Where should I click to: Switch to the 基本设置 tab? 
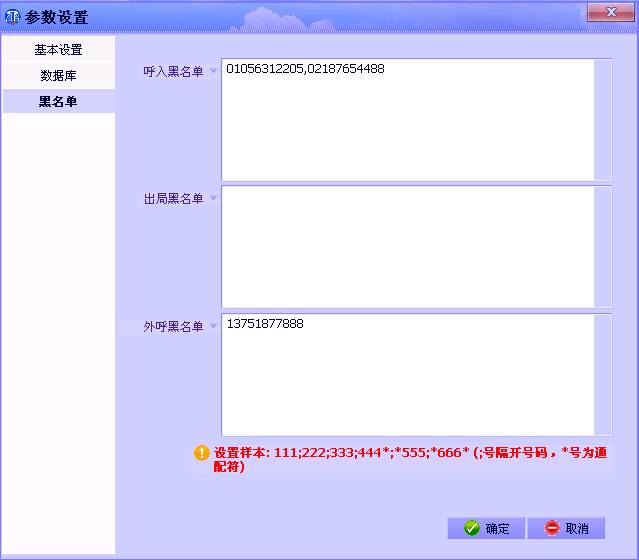(x=58, y=50)
